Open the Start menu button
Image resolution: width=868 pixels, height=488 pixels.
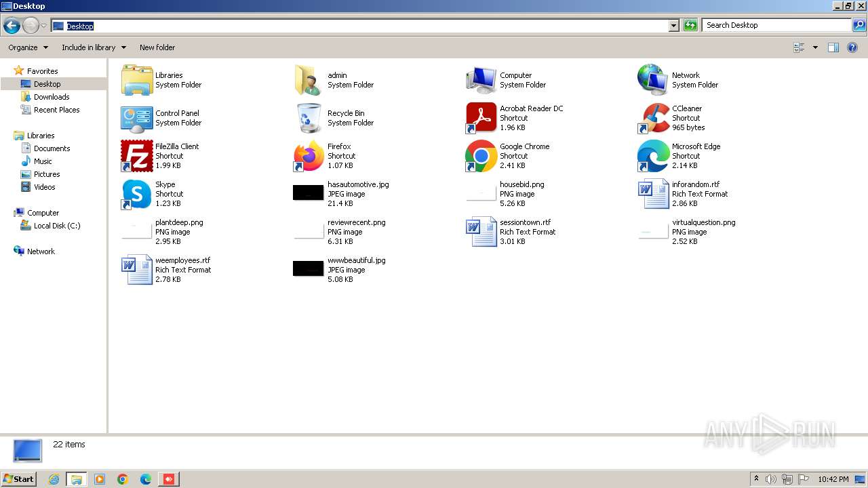(x=18, y=479)
